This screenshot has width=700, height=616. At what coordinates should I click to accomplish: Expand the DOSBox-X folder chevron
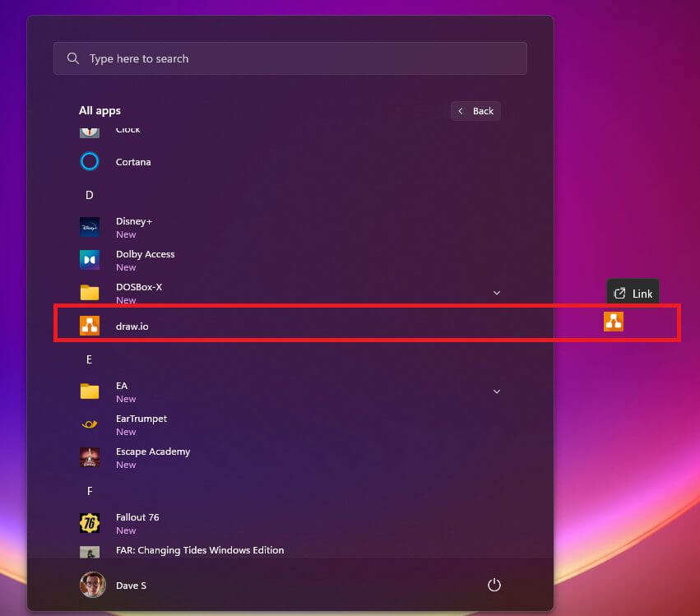click(x=497, y=293)
